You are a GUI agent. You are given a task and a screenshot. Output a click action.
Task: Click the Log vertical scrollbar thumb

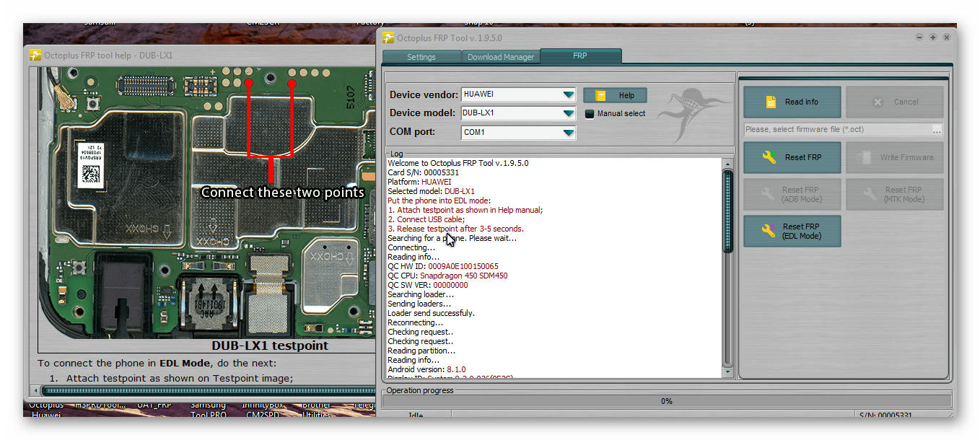(x=727, y=211)
